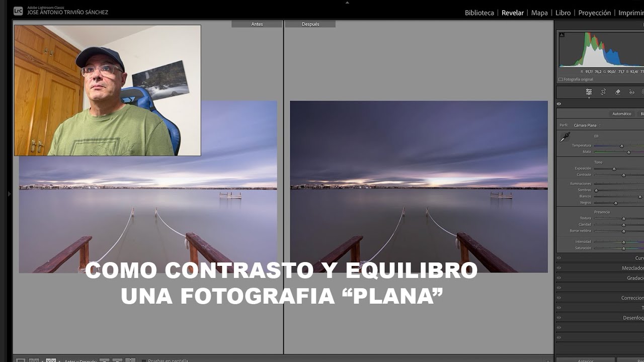
Task: Select the Crop overlay tool
Action: 603,92
